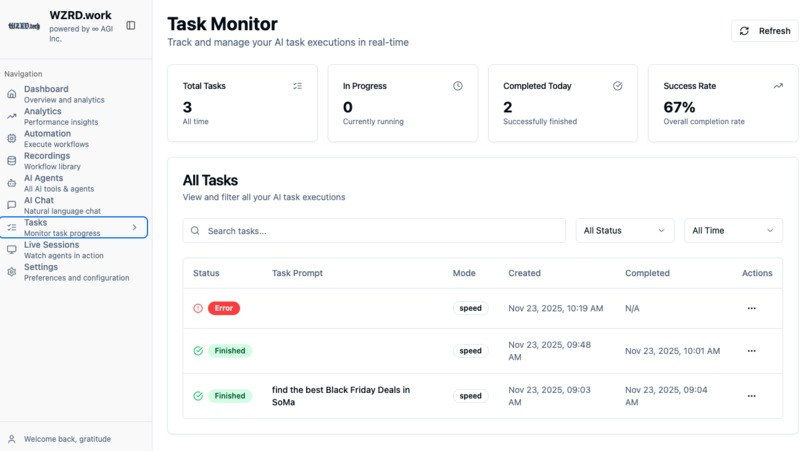The image size is (806, 451).
Task: Click the In Progress value 0
Action: 347,107
